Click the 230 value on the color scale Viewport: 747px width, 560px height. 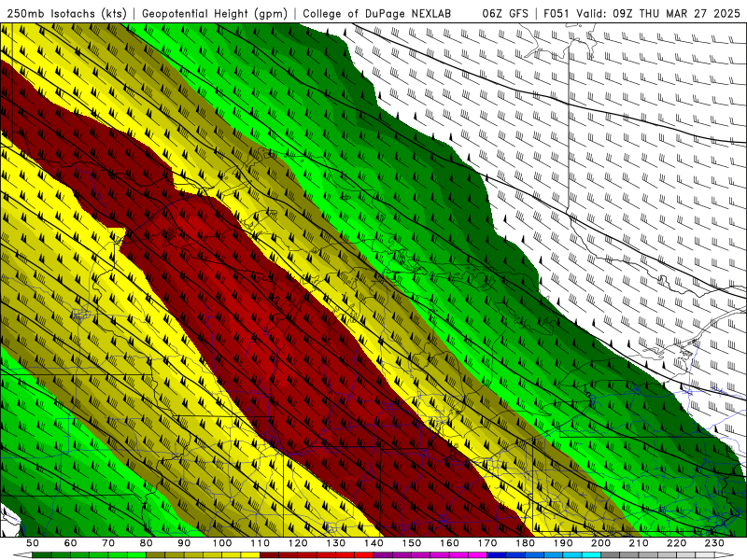(x=714, y=543)
